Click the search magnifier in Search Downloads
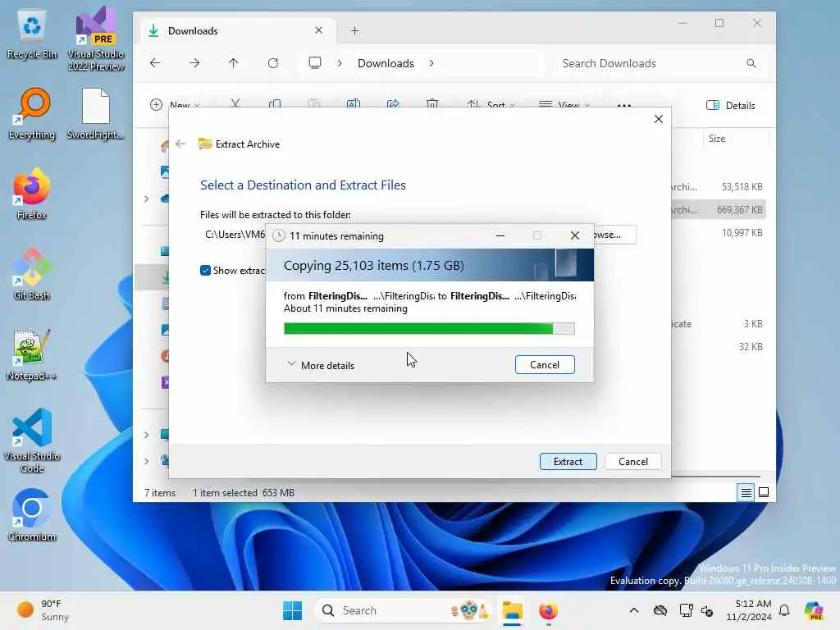 click(751, 63)
